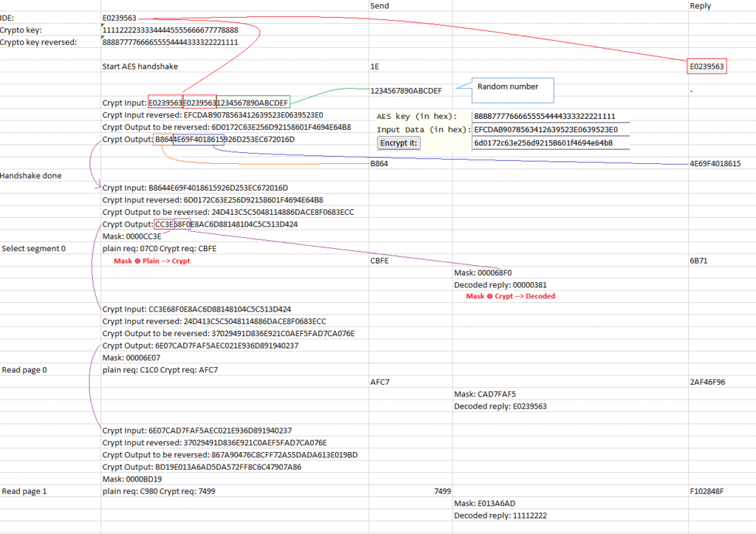756x534 pixels.
Task: Click the "Decoded reply: 11112222" cell
Action: (x=501, y=516)
